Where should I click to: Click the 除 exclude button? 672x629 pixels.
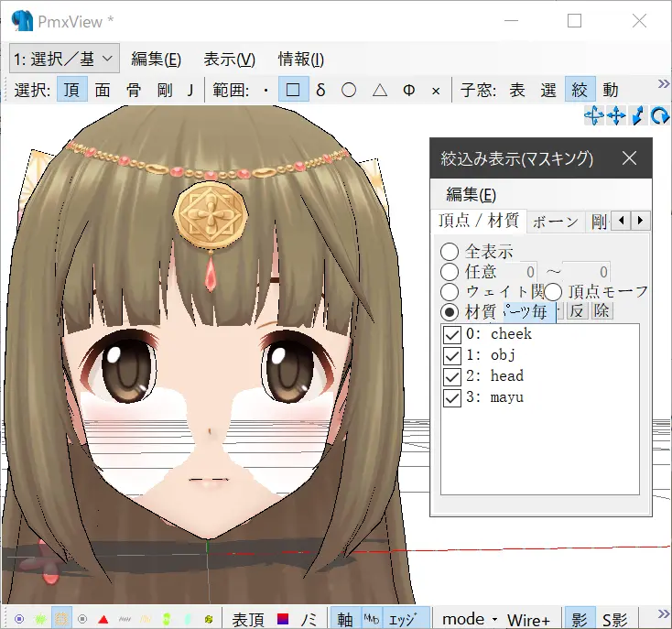(602, 311)
